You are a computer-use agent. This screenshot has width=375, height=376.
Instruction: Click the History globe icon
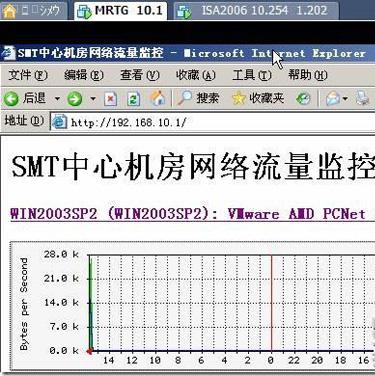click(x=303, y=99)
